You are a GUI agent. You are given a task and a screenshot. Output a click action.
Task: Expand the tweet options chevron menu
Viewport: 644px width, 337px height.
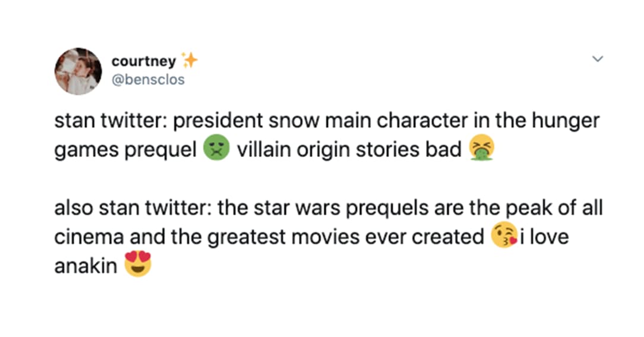pyautogui.click(x=598, y=59)
